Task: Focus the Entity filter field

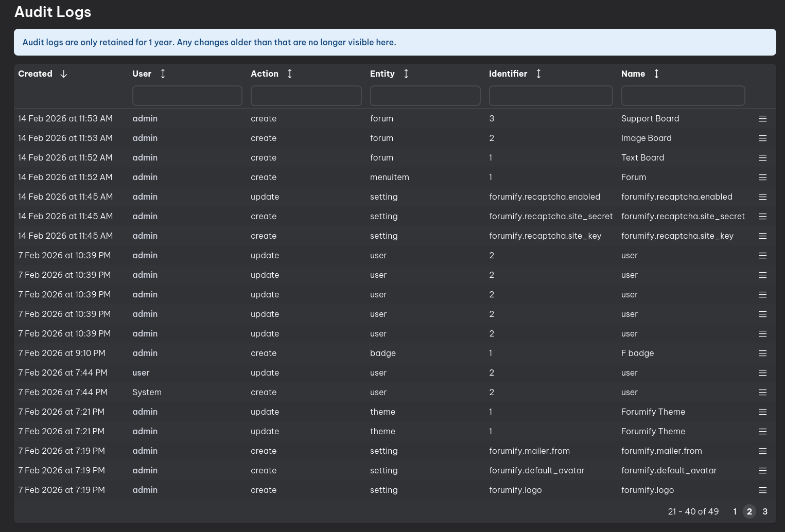Action: pos(425,96)
